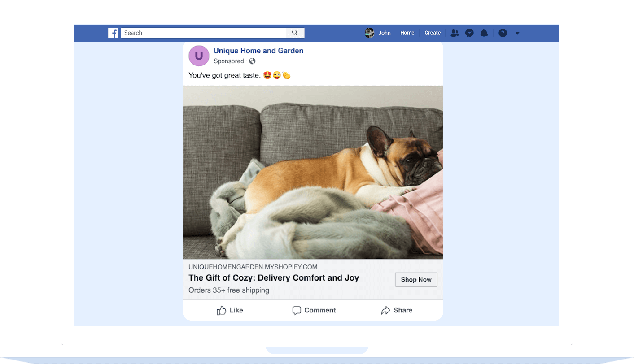Open the Create menu item
The width and height of the screenshot is (634, 364).
(433, 33)
